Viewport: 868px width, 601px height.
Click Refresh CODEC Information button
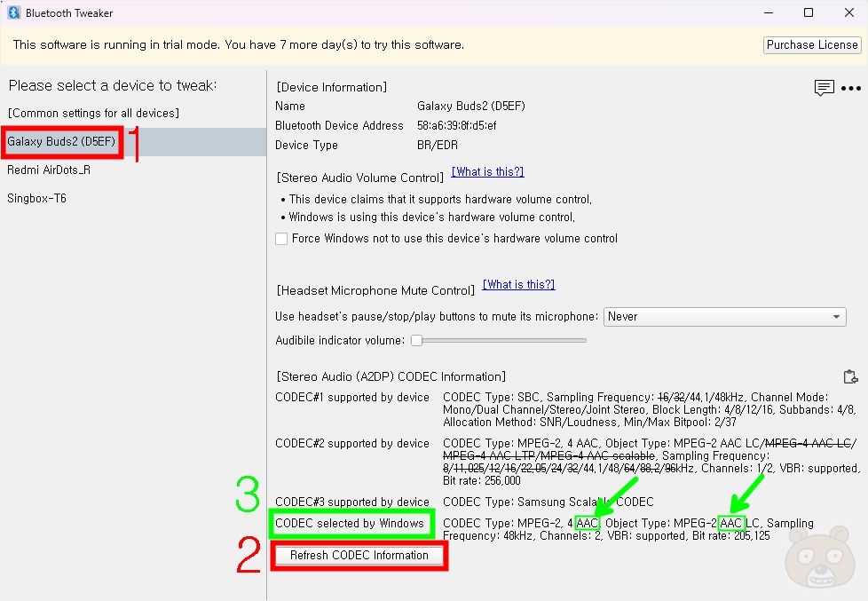[x=359, y=556]
